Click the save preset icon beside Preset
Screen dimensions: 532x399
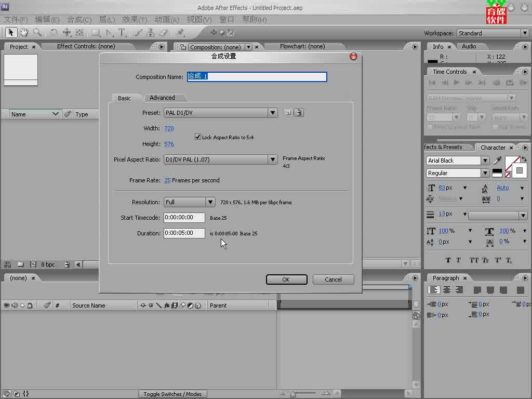point(288,113)
